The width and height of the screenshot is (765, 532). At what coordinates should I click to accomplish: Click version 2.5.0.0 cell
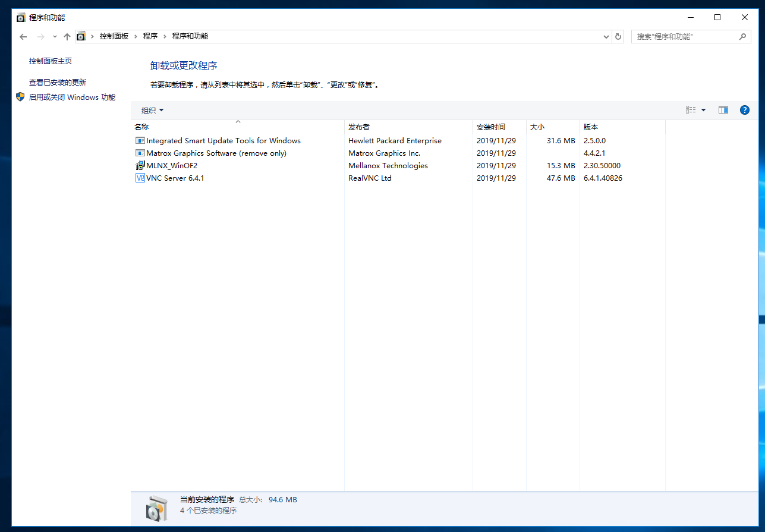[595, 141]
